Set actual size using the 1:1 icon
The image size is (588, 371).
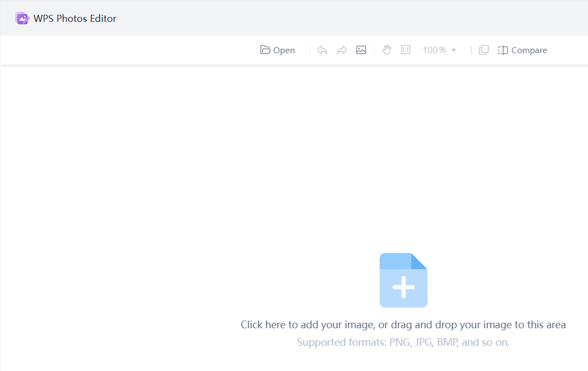(x=406, y=49)
